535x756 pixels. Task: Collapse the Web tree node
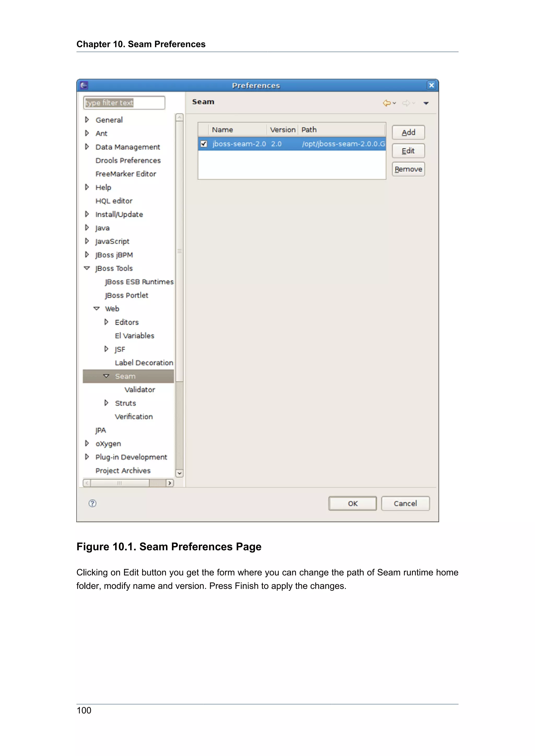pyautogui.click(x=96, y=309)
